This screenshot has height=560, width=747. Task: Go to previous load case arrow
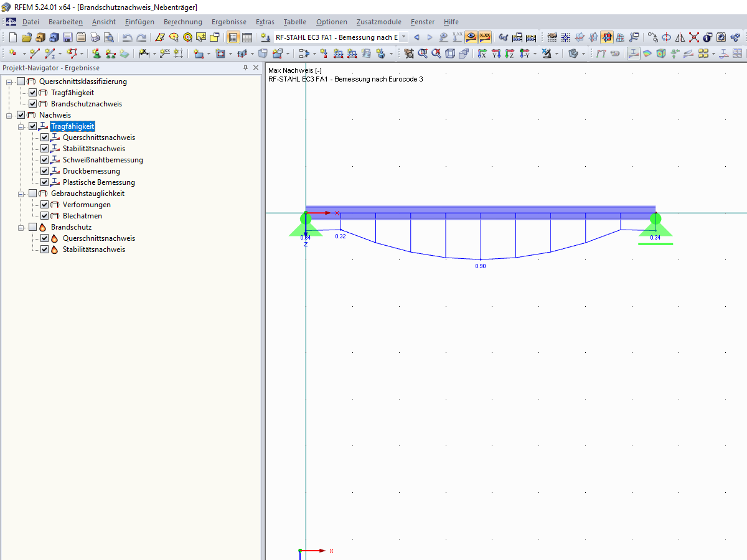click(x=416, y=37)
